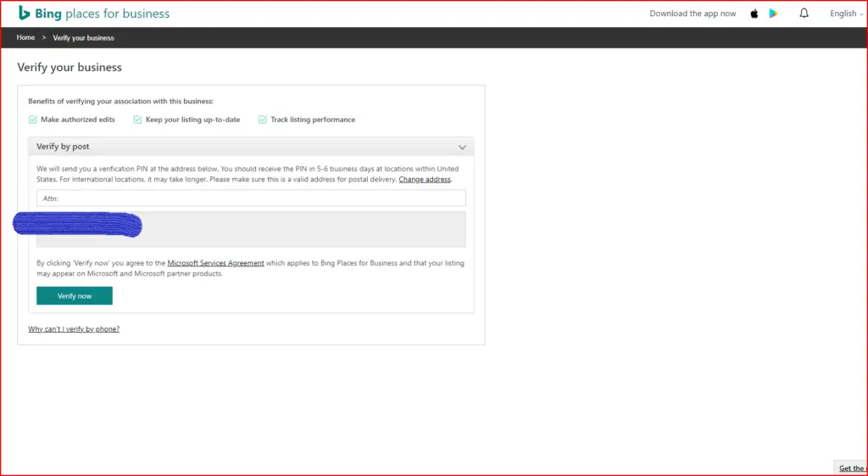Viewport: 868px width, 476px height.
Task: Select 'Verify your business' breadcrumb item
Action: pyautogui.click(x=84, y=37)
